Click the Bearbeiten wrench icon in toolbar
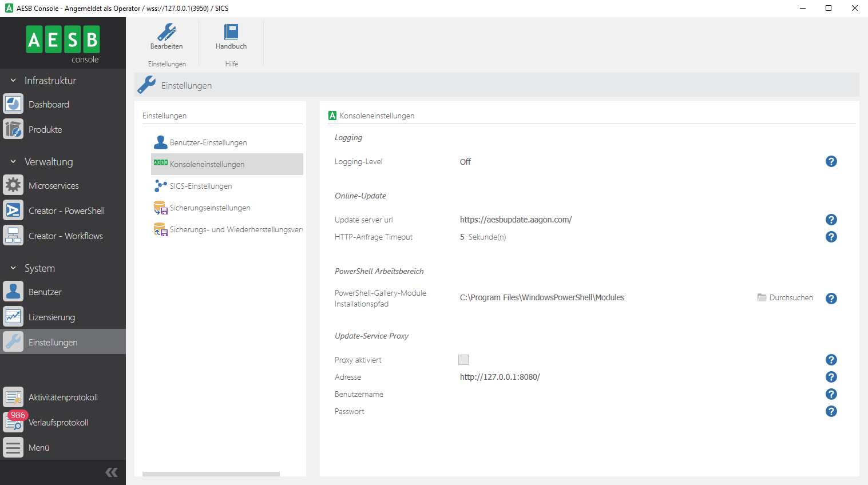Image resolution: width=868 pixels, height=485 pixels. 167,33
